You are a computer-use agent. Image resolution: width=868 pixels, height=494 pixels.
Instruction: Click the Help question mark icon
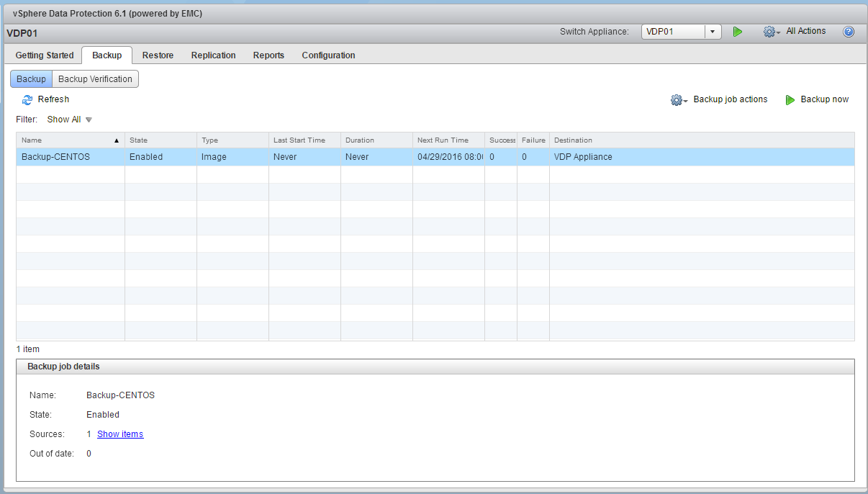[x=848, y=31]
